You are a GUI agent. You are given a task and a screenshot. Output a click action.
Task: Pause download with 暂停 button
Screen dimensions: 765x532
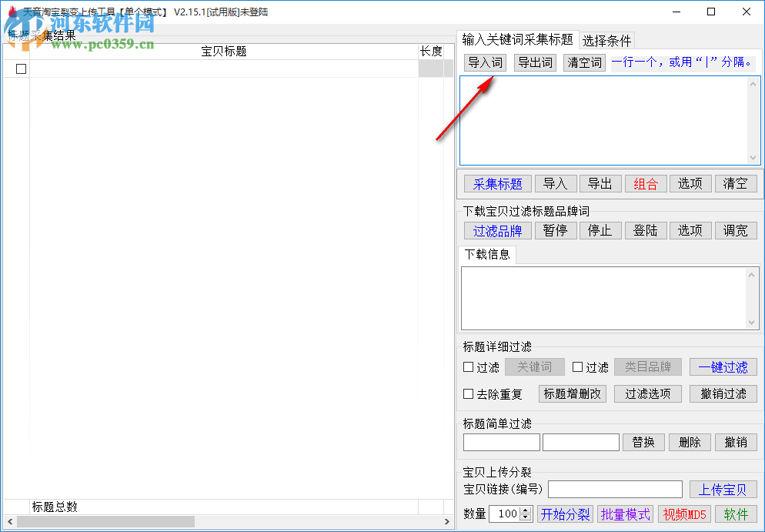tap(556, 230)
